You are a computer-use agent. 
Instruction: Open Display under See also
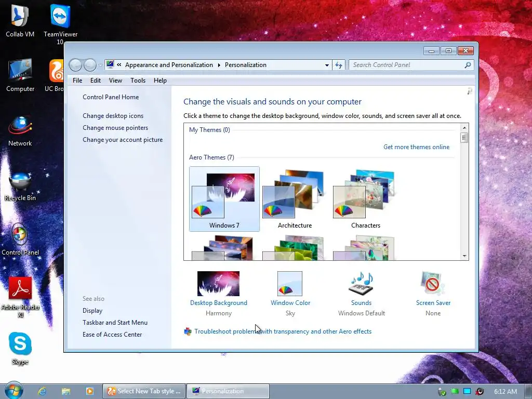tap(92, 311)
